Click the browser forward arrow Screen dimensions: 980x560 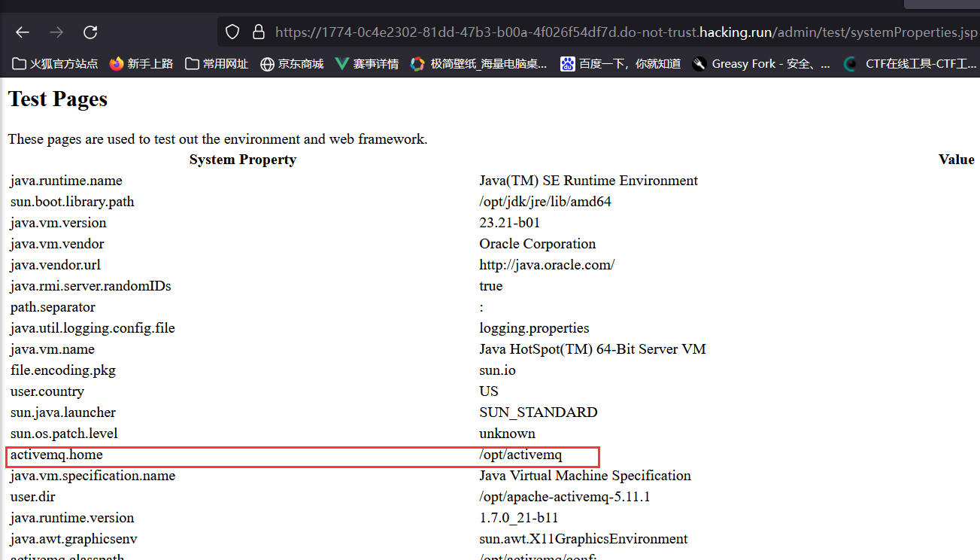click(56, 32)
